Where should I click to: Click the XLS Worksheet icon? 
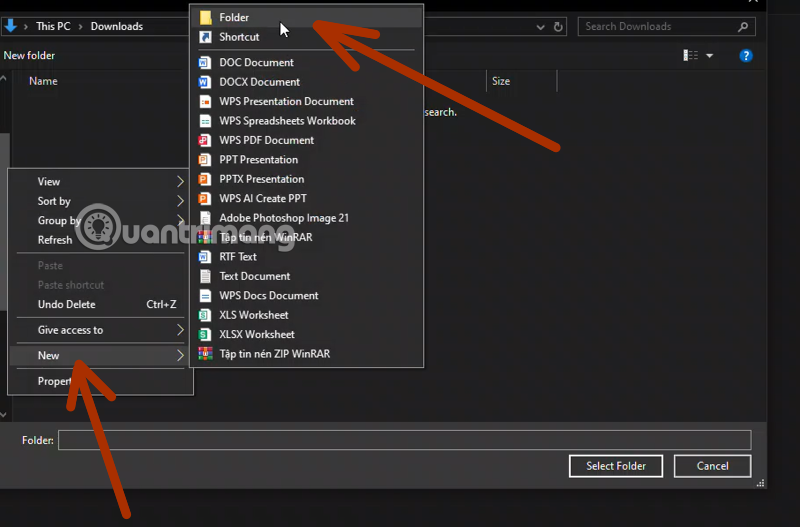coord(205,315)
